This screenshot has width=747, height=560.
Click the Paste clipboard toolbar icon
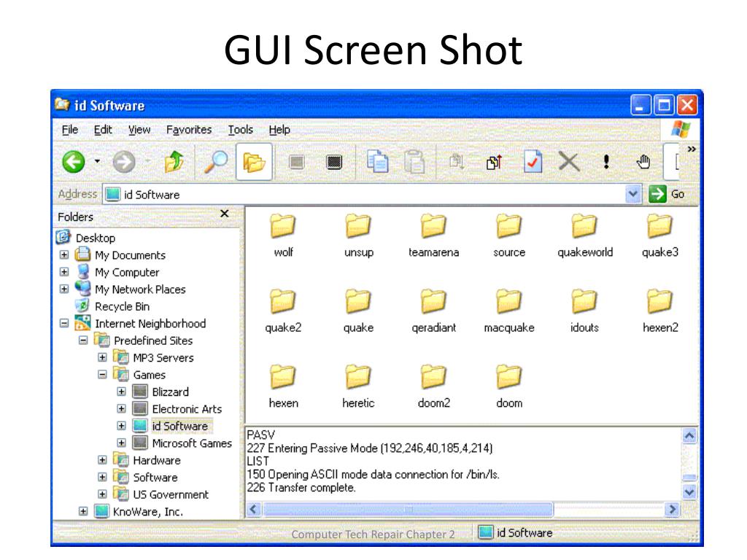click(x=414, y=162)
